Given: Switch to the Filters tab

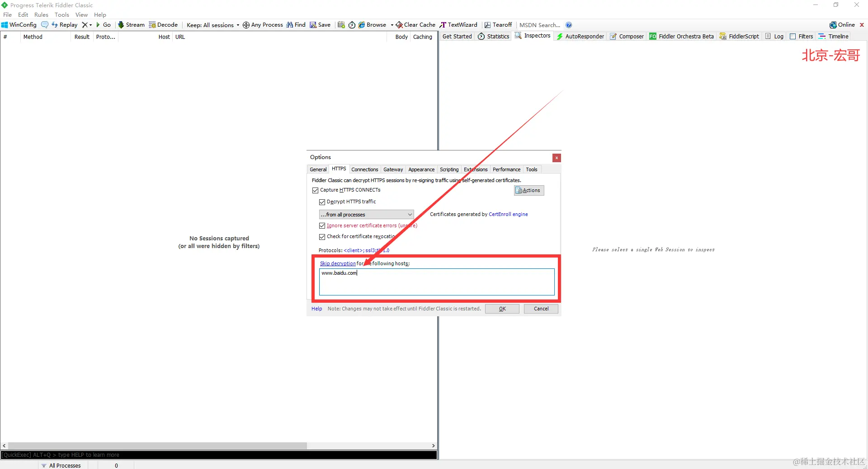Looking at the screenshot, I should click(801, 36).
